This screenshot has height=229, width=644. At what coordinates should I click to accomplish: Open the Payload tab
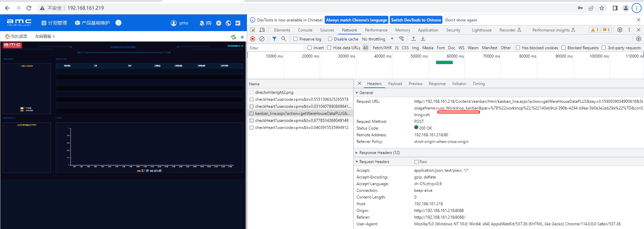[x=395, y=84]
